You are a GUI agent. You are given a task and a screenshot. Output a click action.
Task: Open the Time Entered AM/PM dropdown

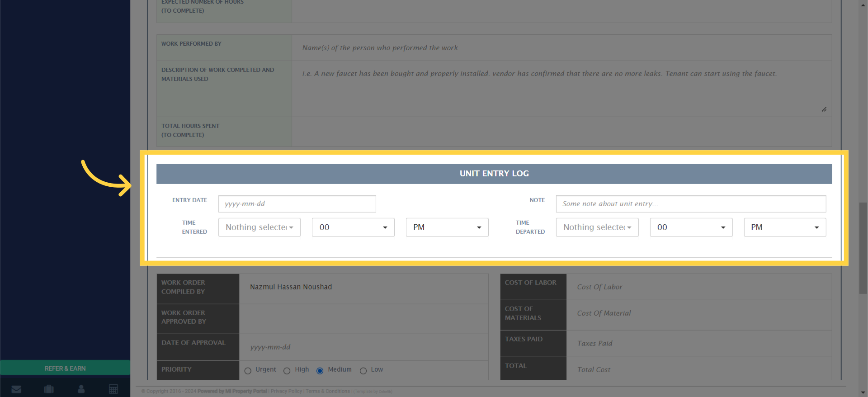[447, 227]
